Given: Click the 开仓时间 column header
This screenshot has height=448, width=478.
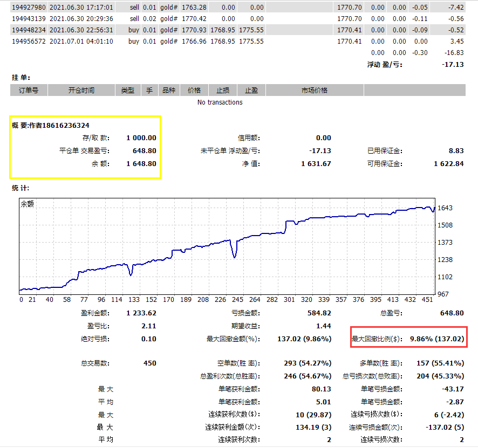Looking at the screenshot, I should (81, 91).
